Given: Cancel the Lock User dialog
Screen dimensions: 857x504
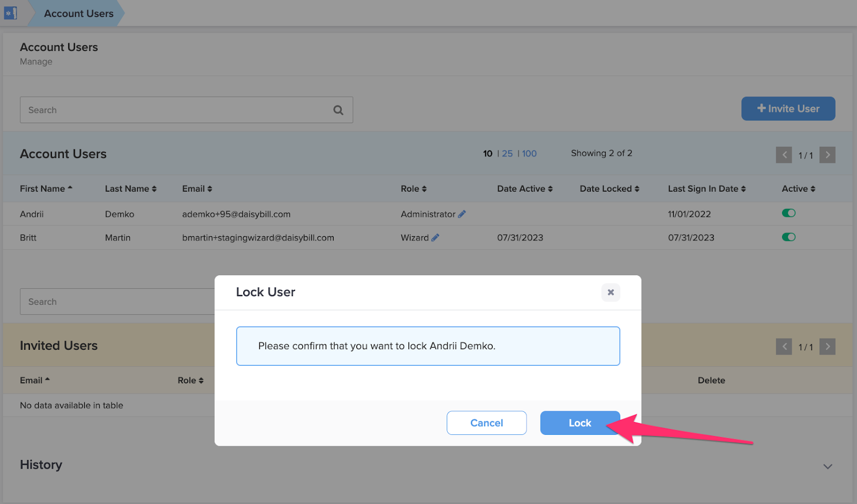Looking at the screenshot, I should [486, 423].
